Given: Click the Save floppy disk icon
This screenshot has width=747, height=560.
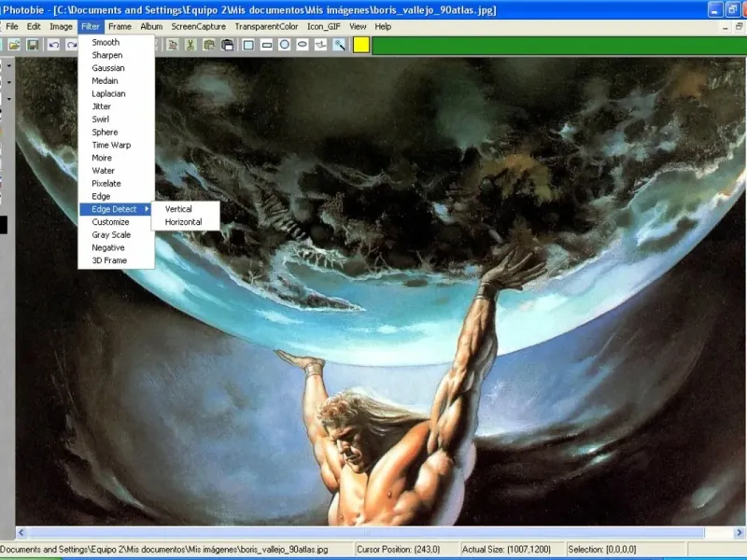Looking at the screenshot, I should [33, 45].
